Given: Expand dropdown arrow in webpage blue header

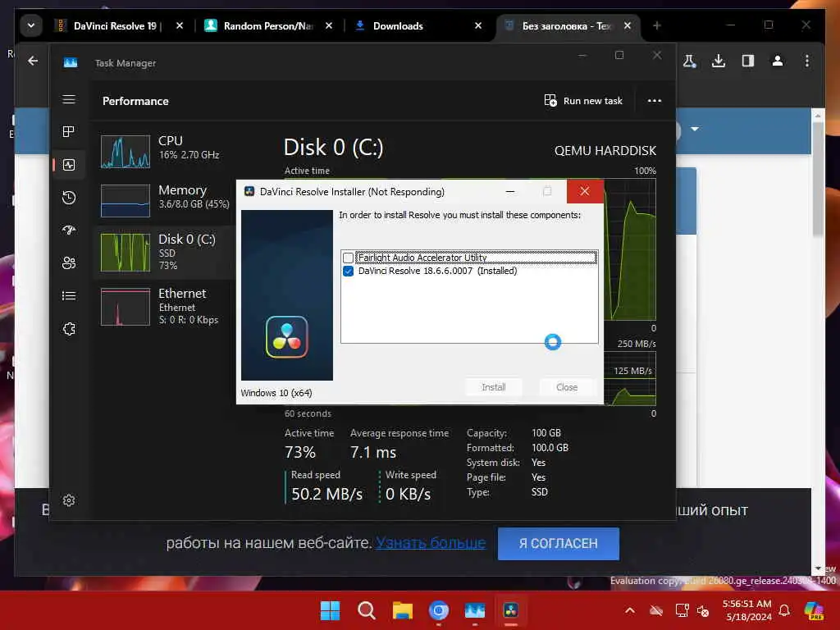Looking at the screenshot, I should tap(695, 129).
